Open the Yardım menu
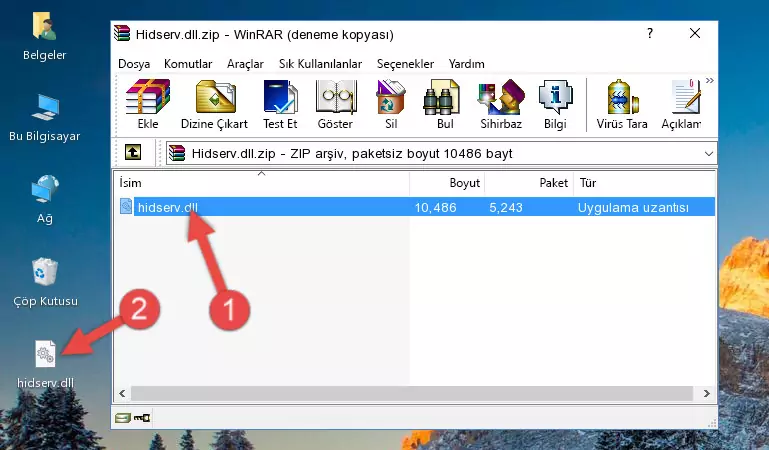The height and width of the screenshot is (450, 769). (466, 64)
